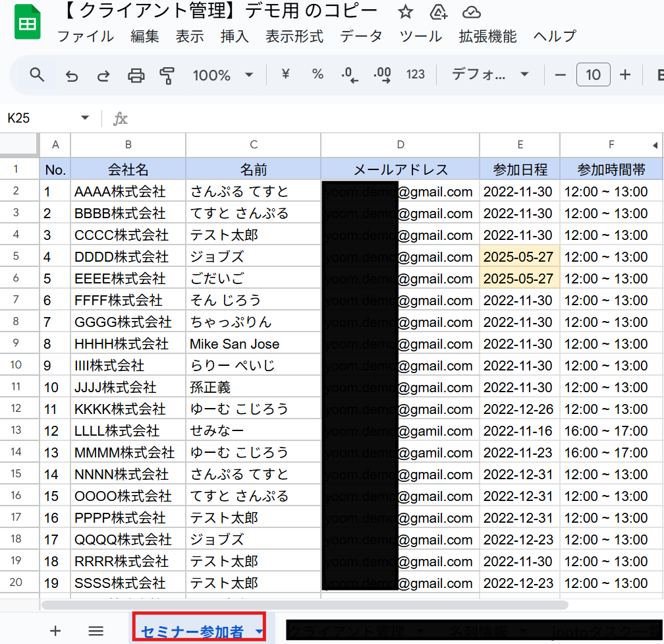Redo the last action
The image size is (664, 644).
click(103, 74)
